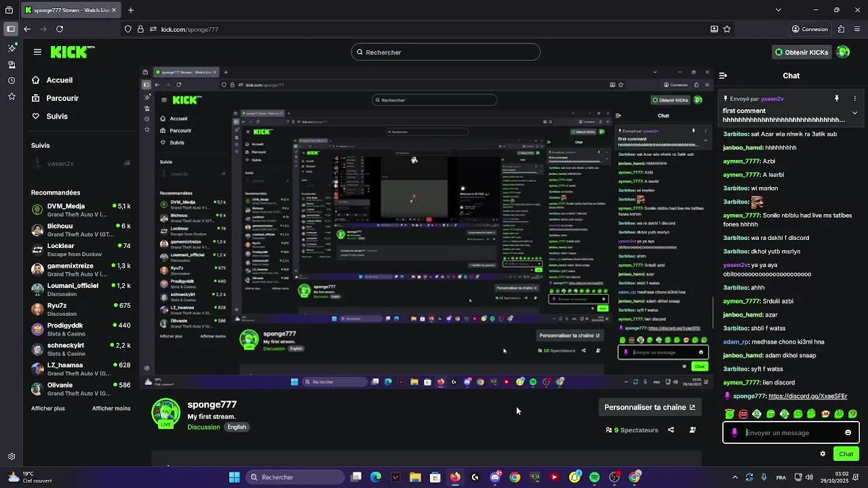Click the share icon beside Spectateurs

pyautogui.click(x=671, y=430)
